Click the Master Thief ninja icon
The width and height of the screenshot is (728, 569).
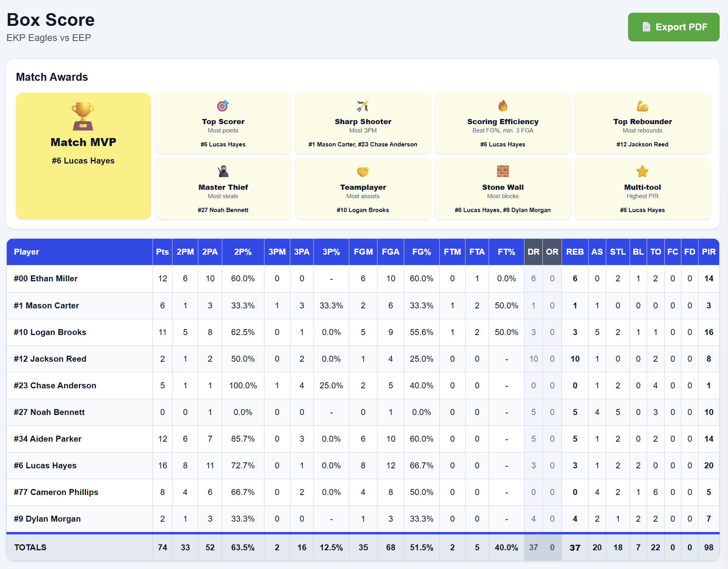click(x=223, y=171)
